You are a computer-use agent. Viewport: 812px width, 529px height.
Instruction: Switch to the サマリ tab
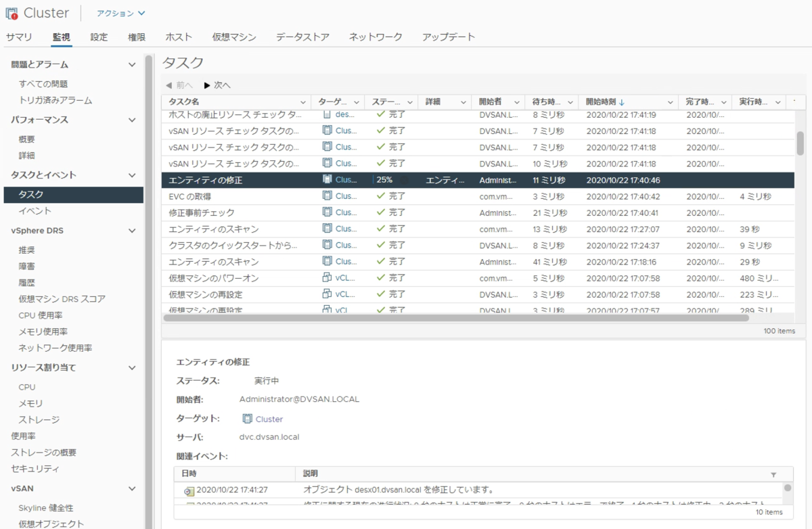pos(19,37)
